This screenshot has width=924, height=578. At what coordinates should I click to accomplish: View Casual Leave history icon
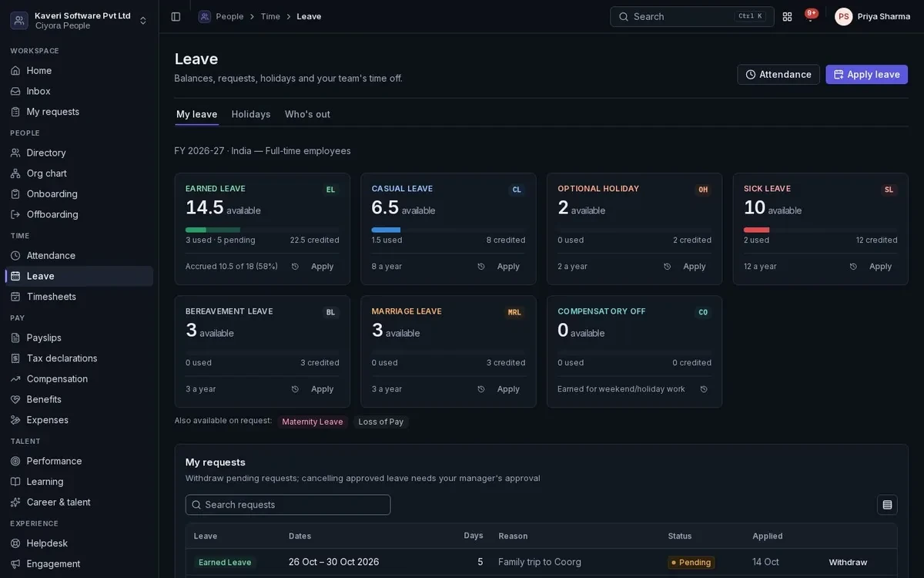coord(481,267)
